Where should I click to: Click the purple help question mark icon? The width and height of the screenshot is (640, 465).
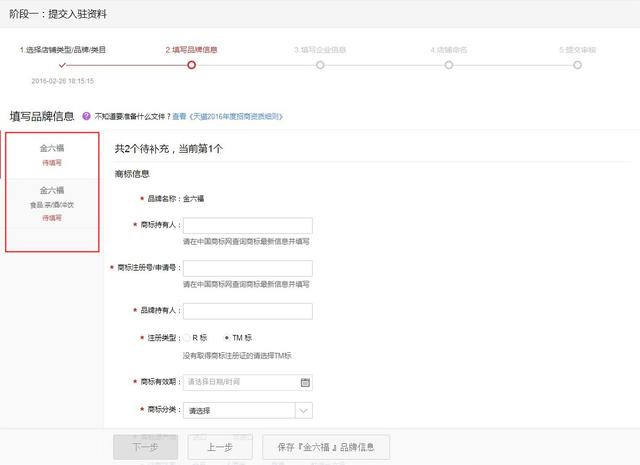tap(86, 116)
